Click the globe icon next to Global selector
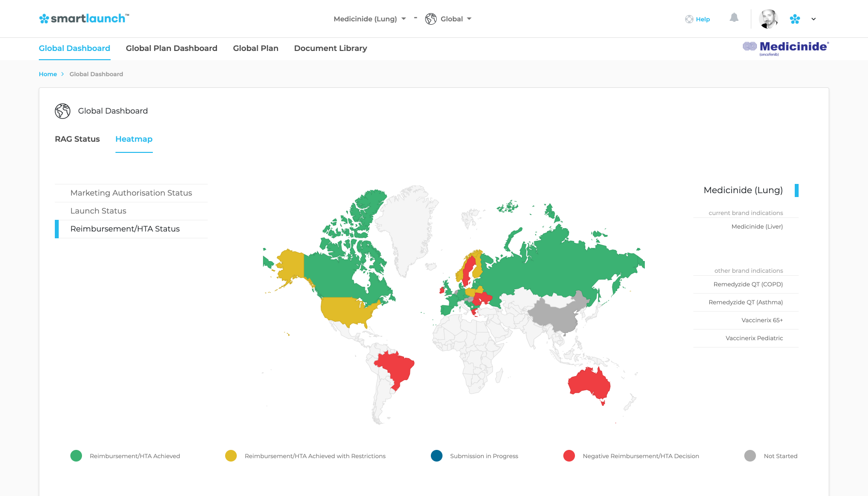Viewport: 868px width, 496px height. (430, 18)
